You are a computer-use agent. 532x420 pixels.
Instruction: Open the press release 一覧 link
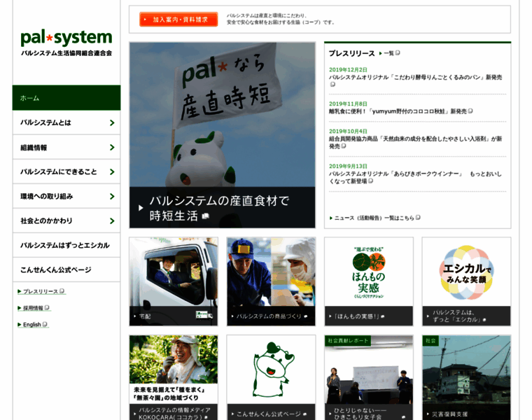point(388,53)
